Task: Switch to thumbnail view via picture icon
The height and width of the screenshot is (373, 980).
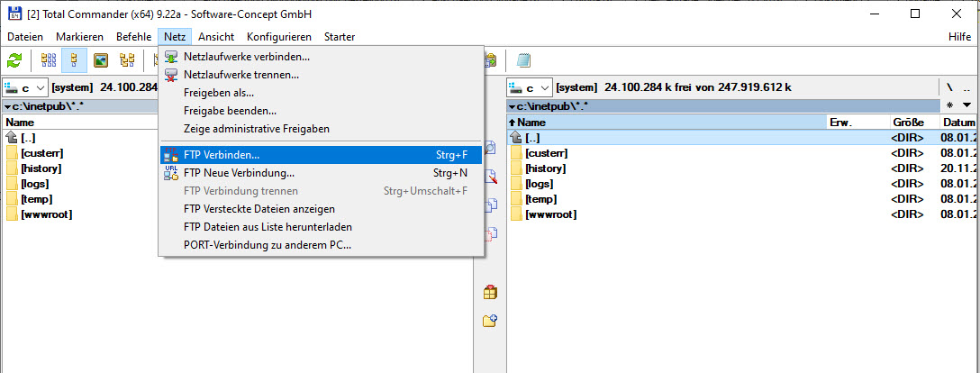Action: pos(101,60)
